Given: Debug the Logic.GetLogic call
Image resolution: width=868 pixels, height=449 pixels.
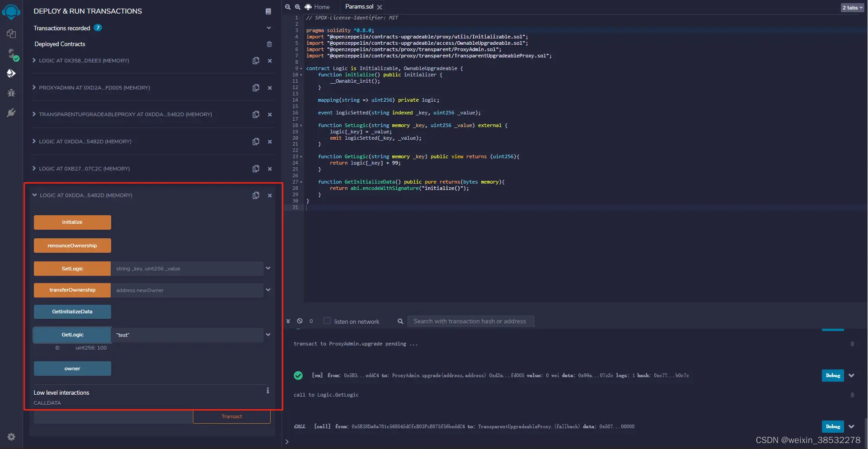Looking at the screenshot, I should [x=833, y=426].
